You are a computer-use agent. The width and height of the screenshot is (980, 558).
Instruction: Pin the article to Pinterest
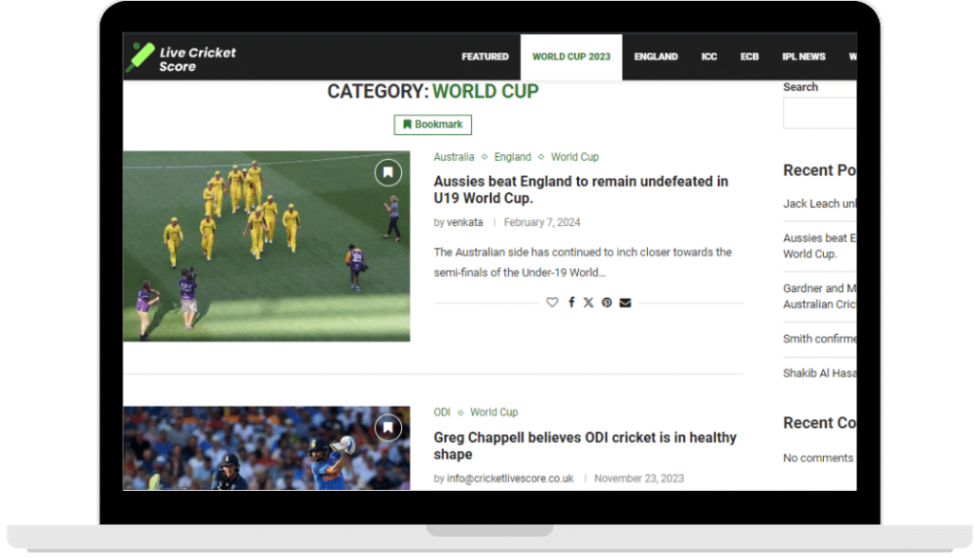pos(607,302)
